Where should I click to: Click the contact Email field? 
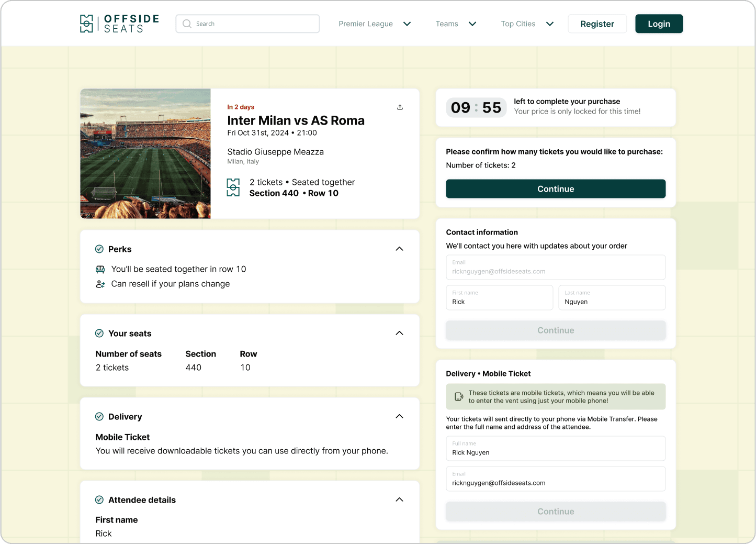(x=556, y=267)
